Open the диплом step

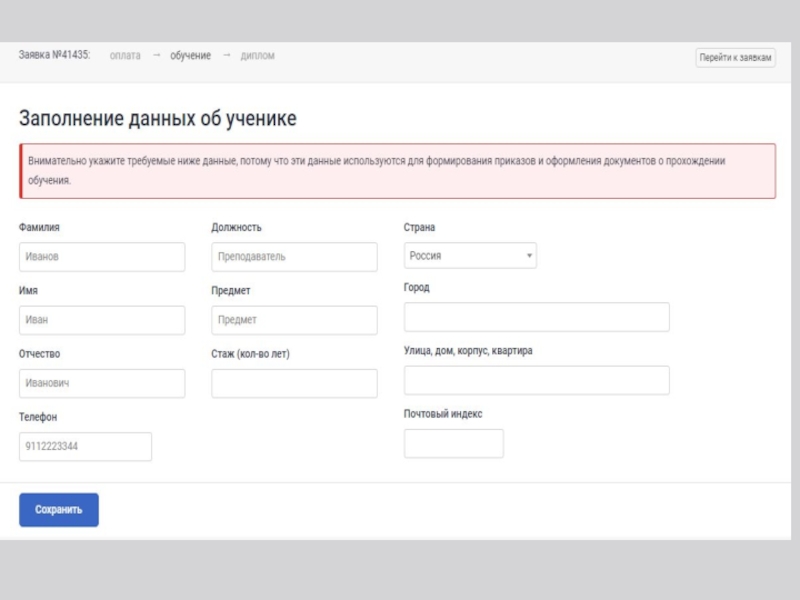(257, 56)
